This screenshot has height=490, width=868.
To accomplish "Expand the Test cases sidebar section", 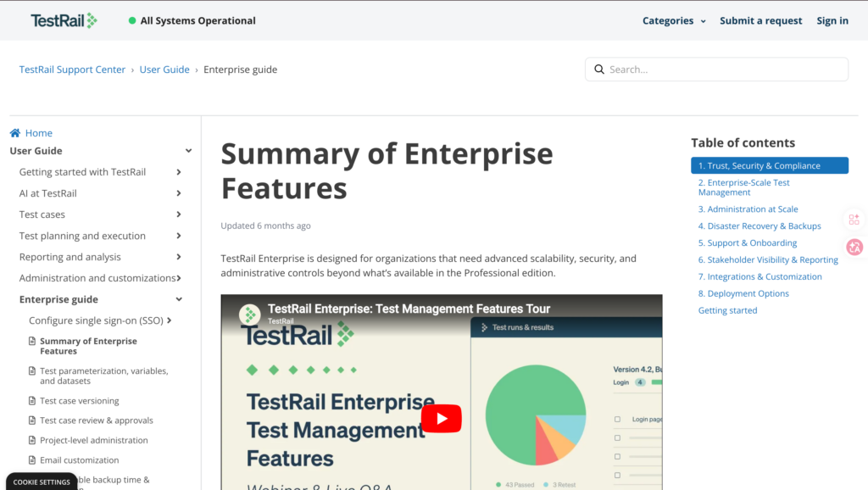I will tap(179, 214).
